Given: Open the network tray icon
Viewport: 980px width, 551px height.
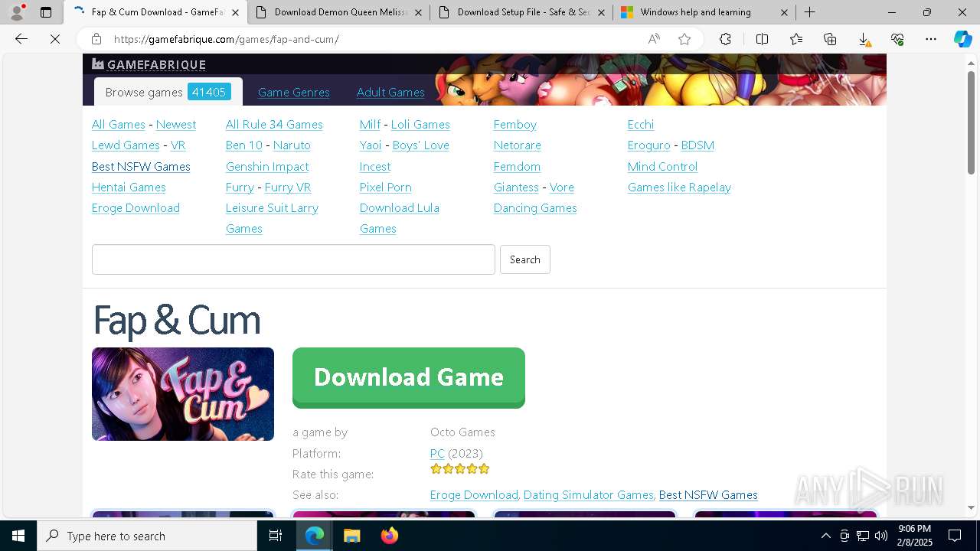Looking at the screenshot, I should point(863,536).
